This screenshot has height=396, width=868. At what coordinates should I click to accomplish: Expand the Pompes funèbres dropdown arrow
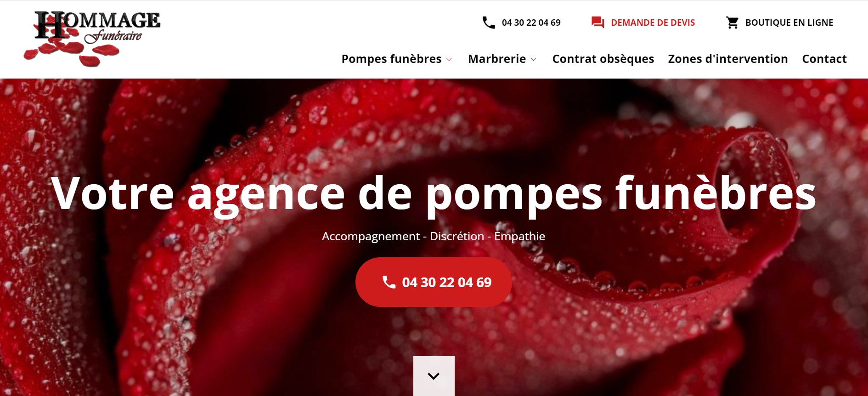pyautogui.click(x=449, y=60)
